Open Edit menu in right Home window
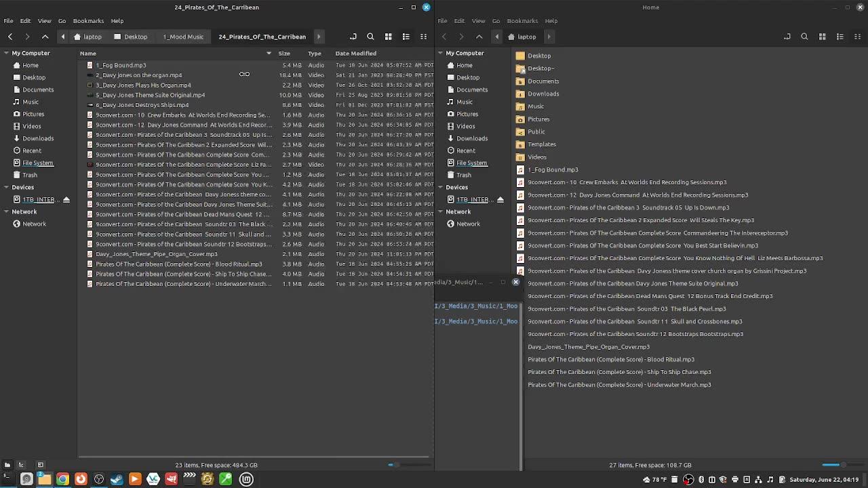The image size is (868, 488). 459,21
